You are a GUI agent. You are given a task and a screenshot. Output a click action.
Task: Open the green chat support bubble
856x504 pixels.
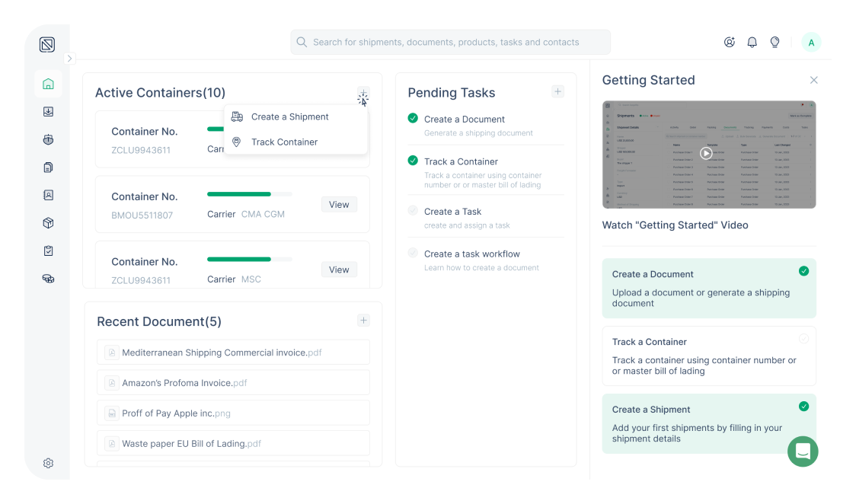[802, 451]
